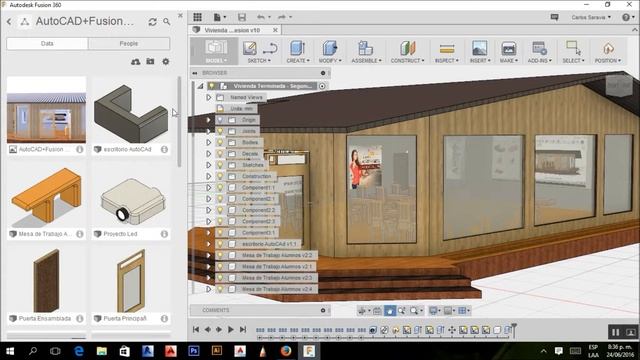
Task: Toggle visibility bulb of Construction folder
Action: pos(220,176)
